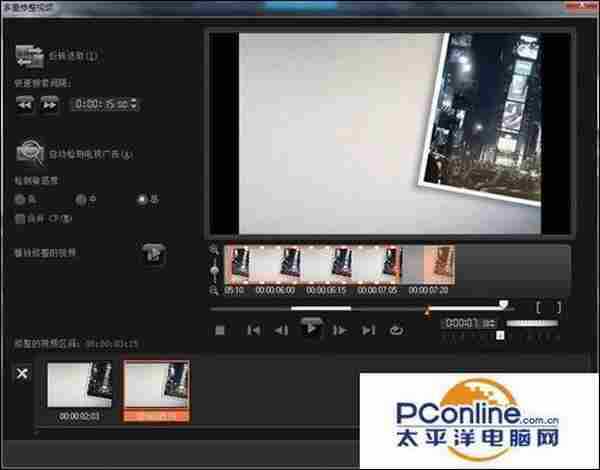
Task: Select the high detection sensitivity radio button
Action: click(142, 199)
